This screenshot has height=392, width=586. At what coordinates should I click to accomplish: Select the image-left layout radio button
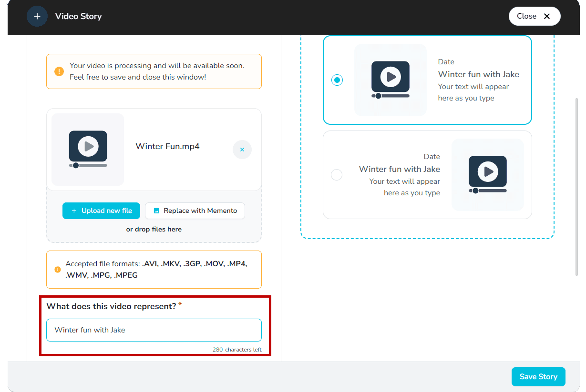pos(337,80)
